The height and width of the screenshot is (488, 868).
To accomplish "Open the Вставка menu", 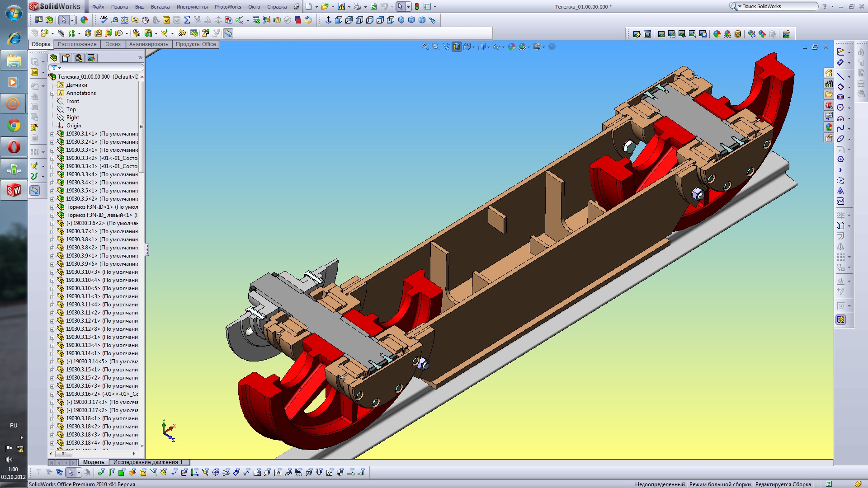I will tap(160, 7).
